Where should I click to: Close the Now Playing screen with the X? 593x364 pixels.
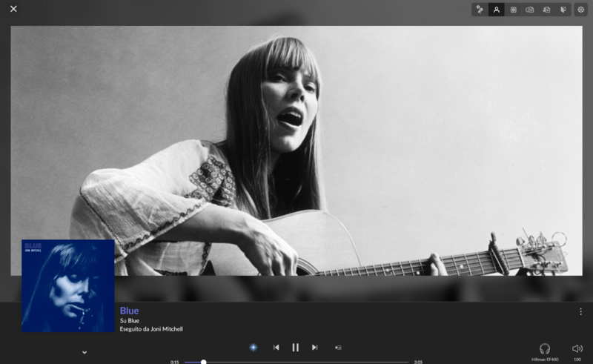tap(13, 9)
